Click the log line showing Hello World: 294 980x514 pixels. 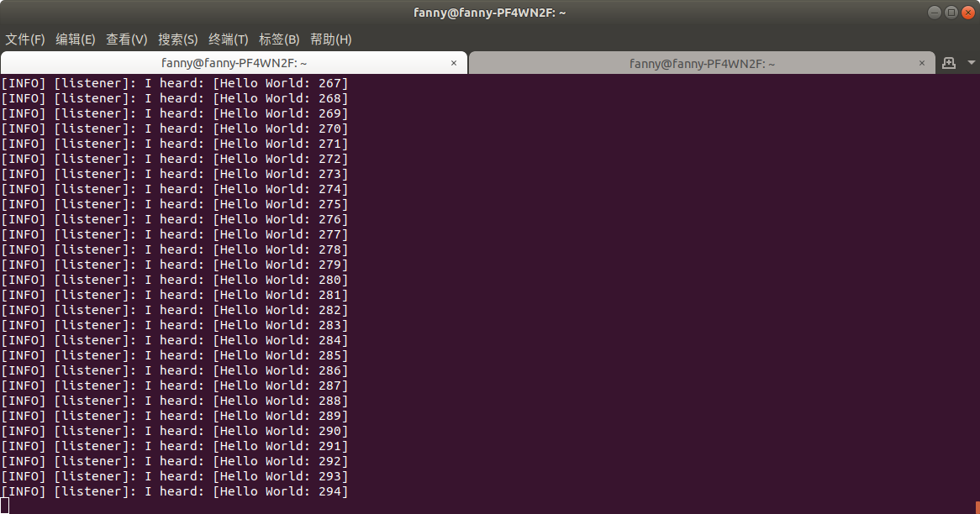(175, 491)
